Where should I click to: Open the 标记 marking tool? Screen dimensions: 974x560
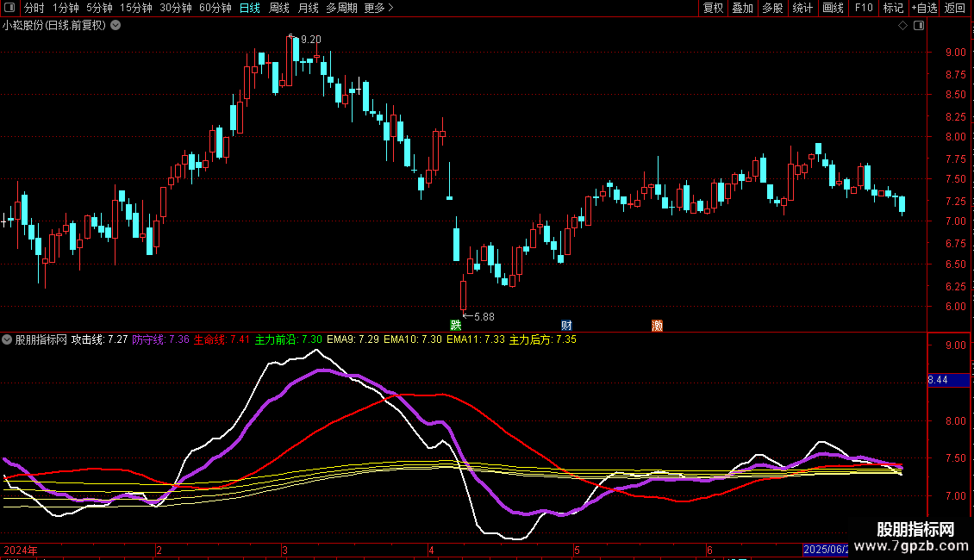click(x=893, y=9)
